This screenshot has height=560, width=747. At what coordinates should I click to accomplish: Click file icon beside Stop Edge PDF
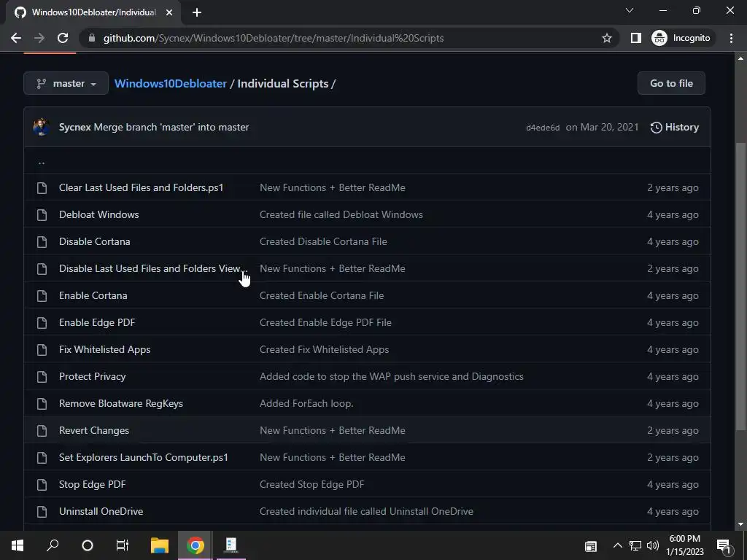(42, 484)
